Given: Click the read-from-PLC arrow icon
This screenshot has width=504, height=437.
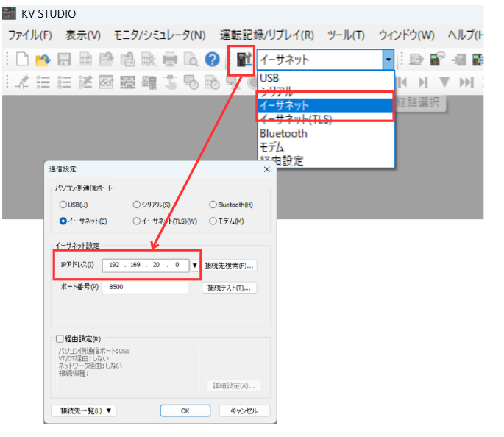Looking at the screenshot, I should pyautogui.click(x=458, y=60).
